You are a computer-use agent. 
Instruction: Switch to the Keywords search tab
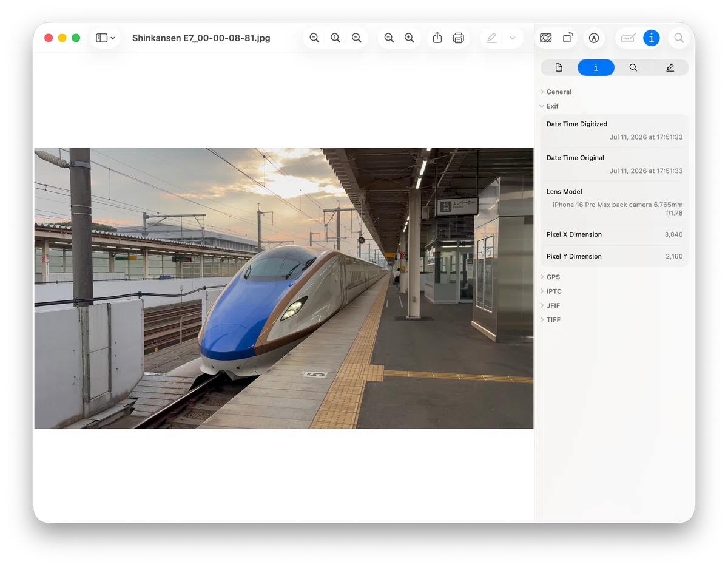click(x=633, y=67)
